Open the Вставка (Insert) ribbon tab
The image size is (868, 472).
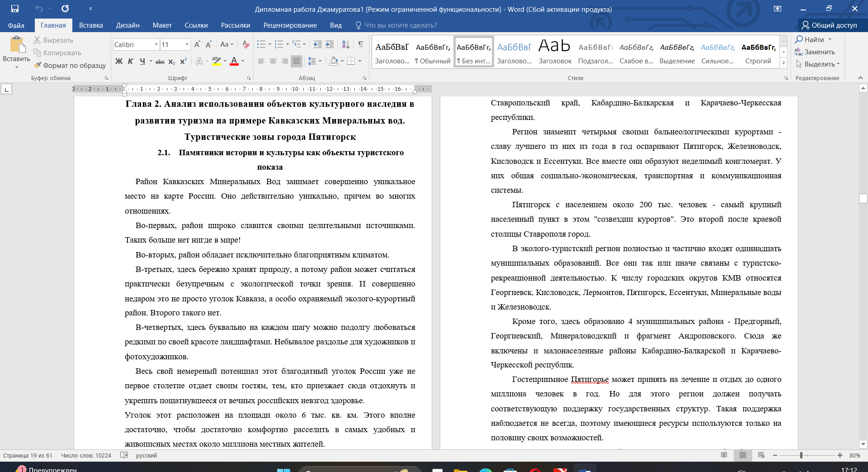pyautogui.click(x=91, y=25)
